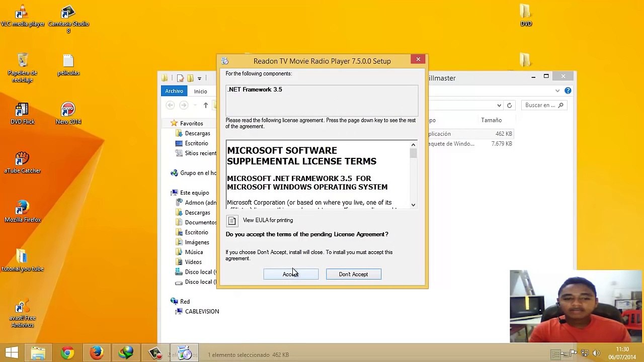644x362 pixels.
Task: Open File Explorer from the taskbar
Action: pyautogui.click(x=38, y=353)
